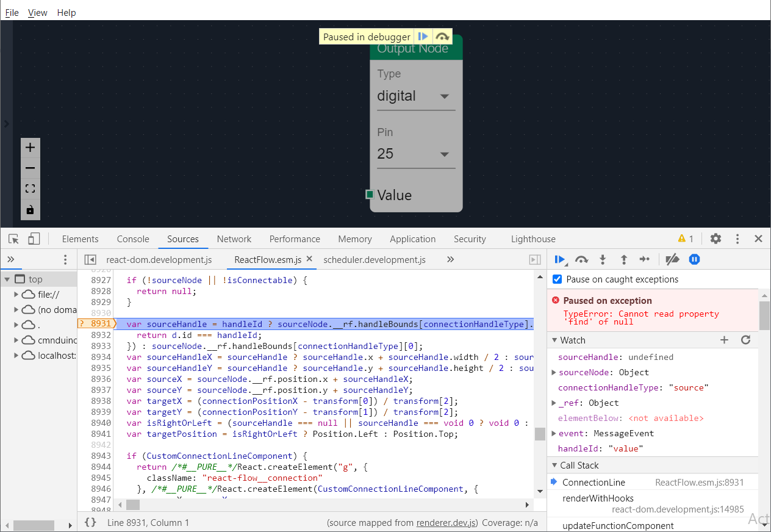Viewport: 771px width, 532px height.
Task: Resume script execution in the debugger
Action: point(561,259)
